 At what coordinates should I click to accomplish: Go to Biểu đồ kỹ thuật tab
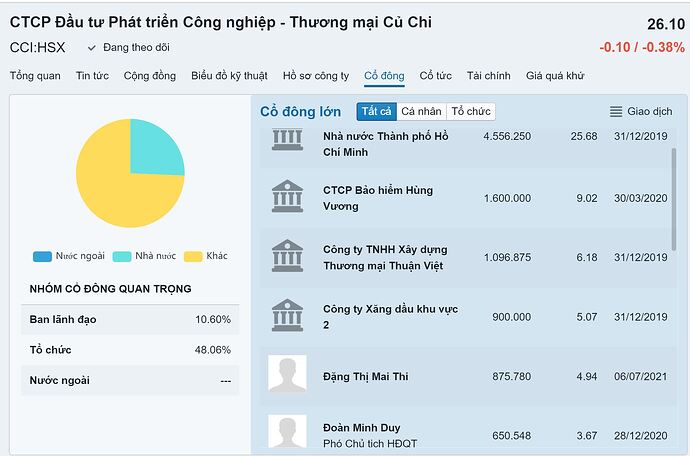point(229,76)
